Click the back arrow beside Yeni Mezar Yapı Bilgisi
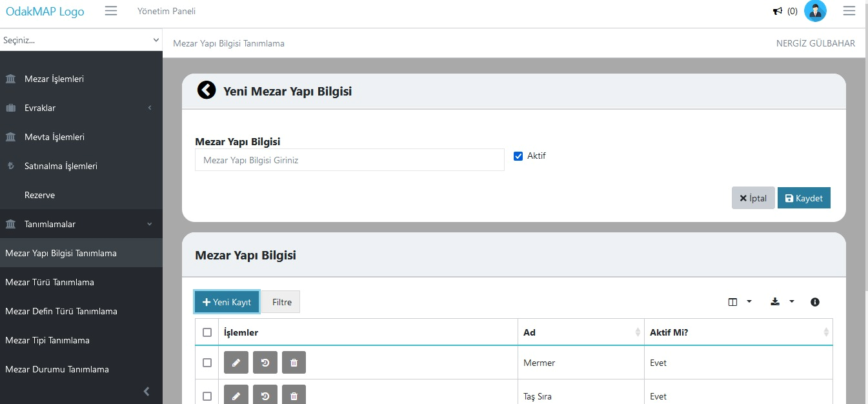 (x=207, y=90)
